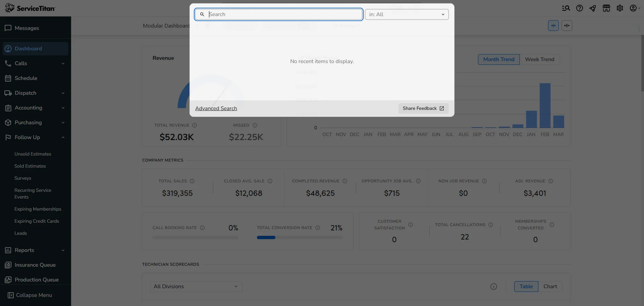Click the Total Conversion Rate progress bar

[300, 237]
